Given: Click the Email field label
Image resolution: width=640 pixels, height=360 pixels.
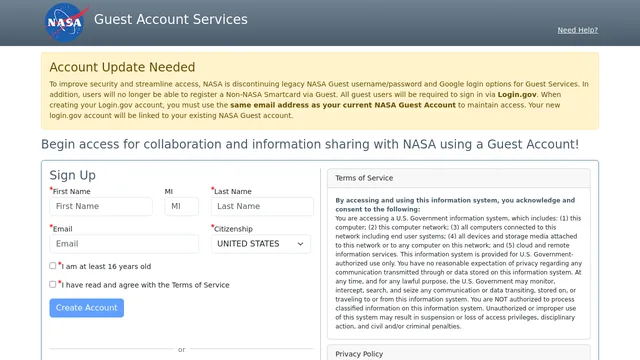Looking at the screenshot, I should point(62,229).
